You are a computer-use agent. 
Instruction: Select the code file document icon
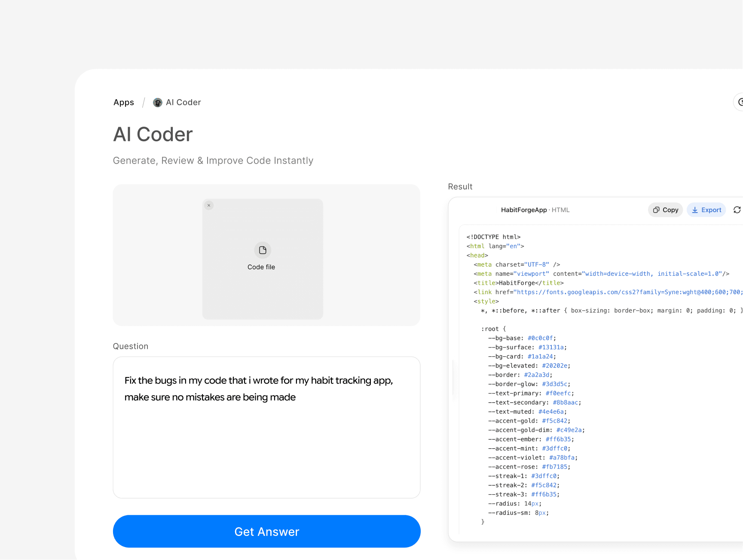(x=262, y=250)
